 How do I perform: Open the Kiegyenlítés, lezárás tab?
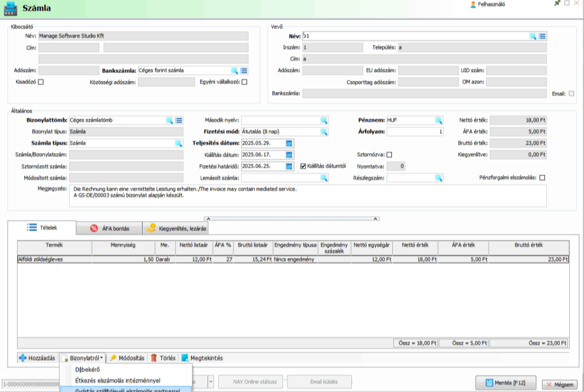click(x=176, y=229)
